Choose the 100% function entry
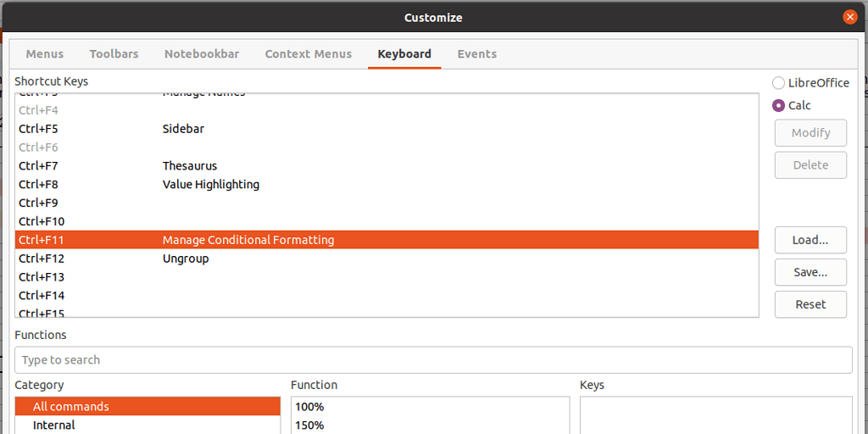Viewport: 868px width, 434px height. [309, 407]
